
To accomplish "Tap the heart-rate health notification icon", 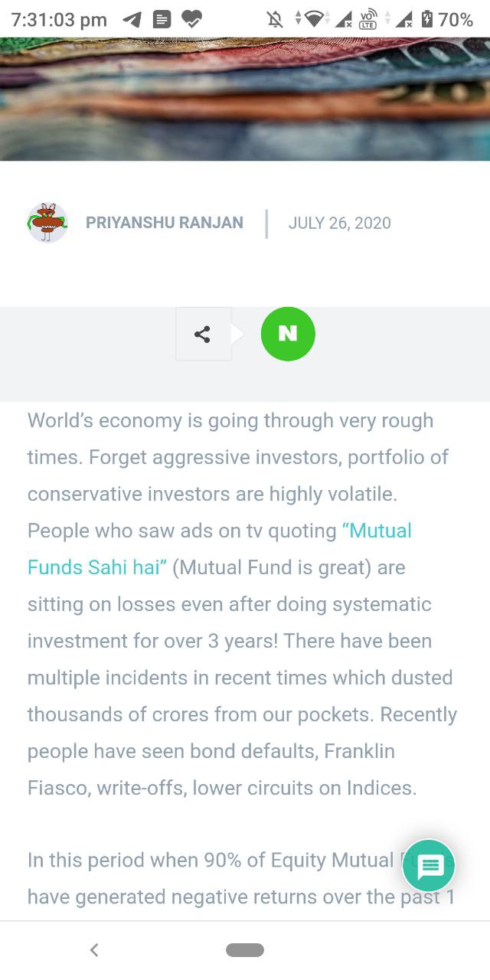I will click(191, 19).
